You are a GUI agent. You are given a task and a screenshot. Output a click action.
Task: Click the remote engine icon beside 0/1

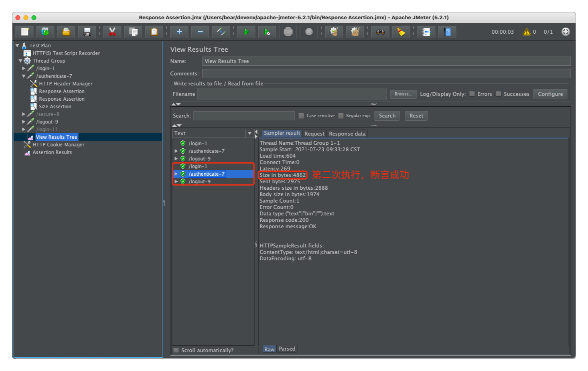566,32
